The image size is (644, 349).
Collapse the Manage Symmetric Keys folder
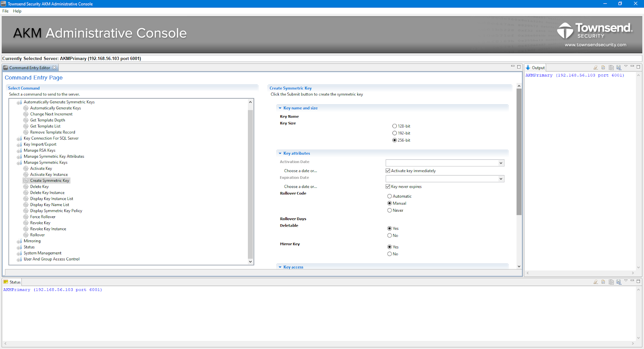pyautogui.click(x=19, y=163)
